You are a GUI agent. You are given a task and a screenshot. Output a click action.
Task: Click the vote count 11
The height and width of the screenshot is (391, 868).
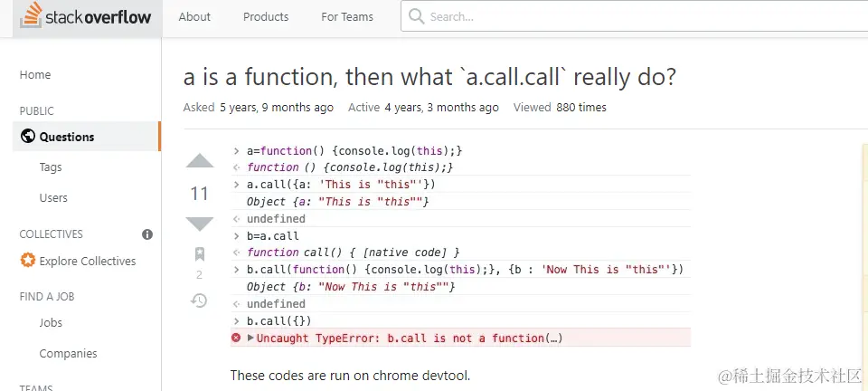(199, 194)
